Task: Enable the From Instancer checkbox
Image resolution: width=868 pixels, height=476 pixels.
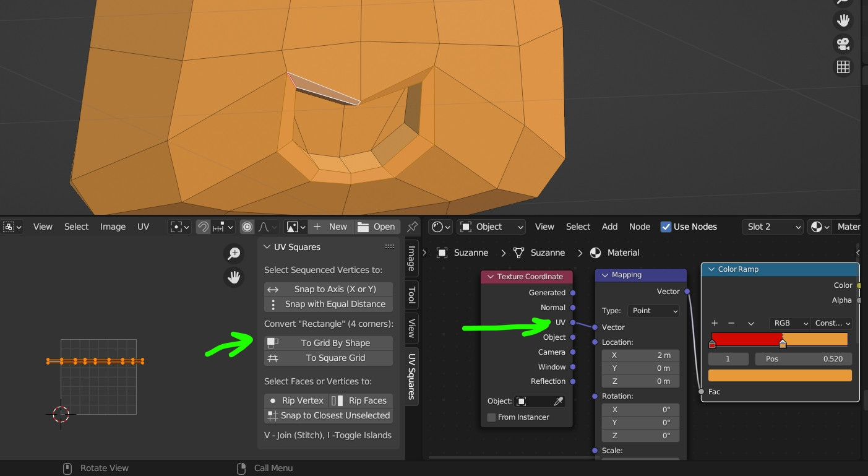Action: click(x=491, y=417)
